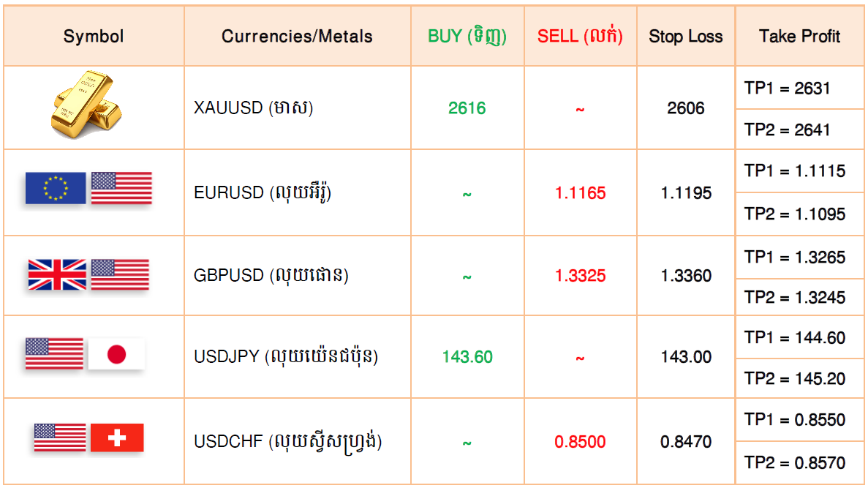Click the GBPUSD currency name cell

[298, 275]
